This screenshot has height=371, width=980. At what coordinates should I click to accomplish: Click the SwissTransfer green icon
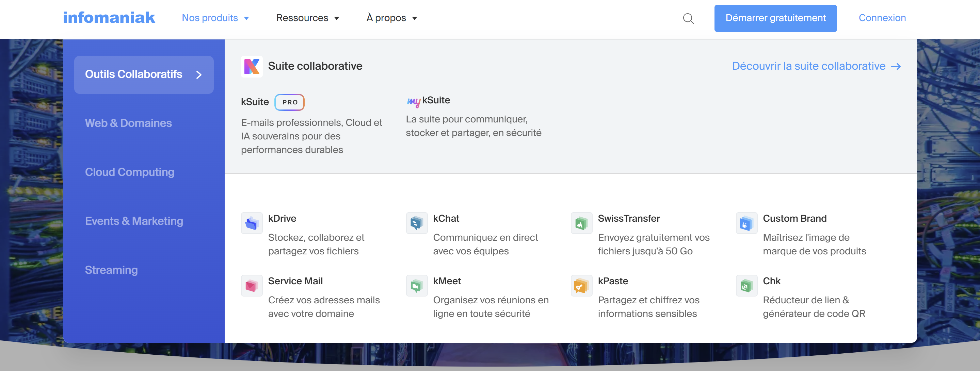(x=581, y=223)
